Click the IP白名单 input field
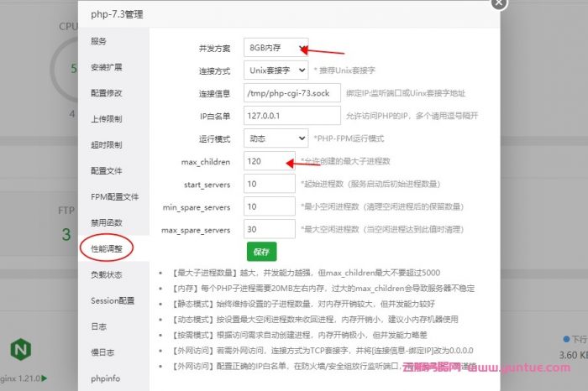Image resolution: width=588 pixels, height=391 pixels. point(291,116)
